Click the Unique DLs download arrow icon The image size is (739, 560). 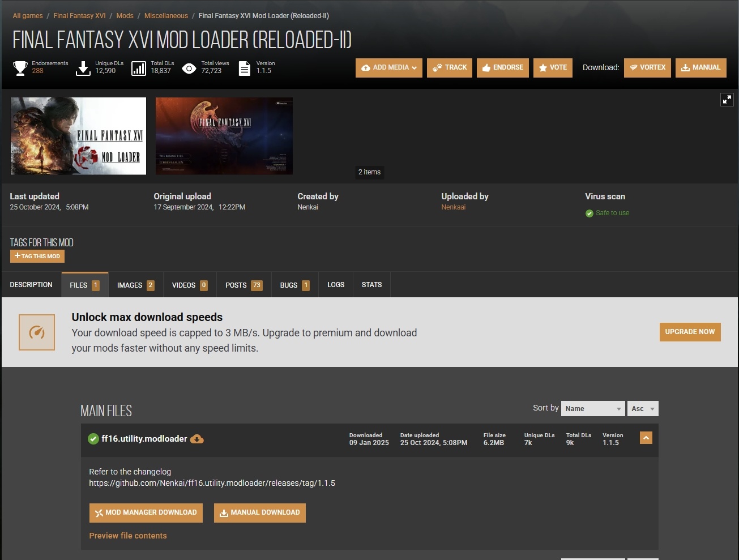pos(83,69)
